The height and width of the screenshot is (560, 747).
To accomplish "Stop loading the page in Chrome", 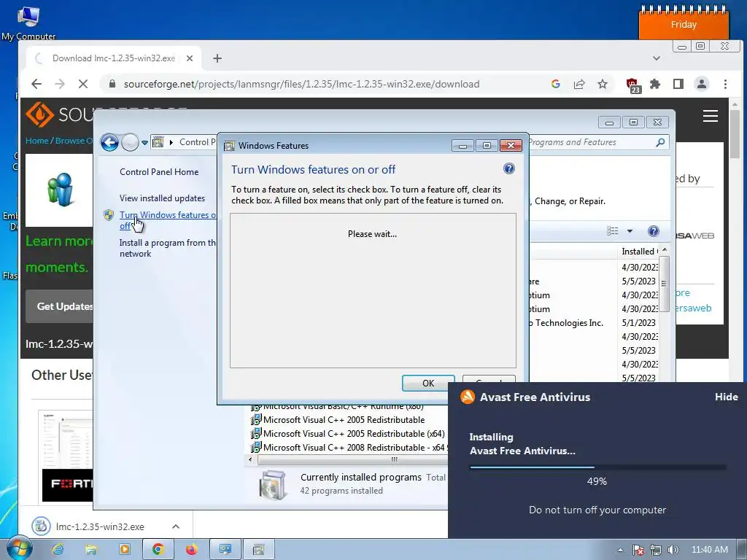I will pyautogui.click(x=83, y=84).
